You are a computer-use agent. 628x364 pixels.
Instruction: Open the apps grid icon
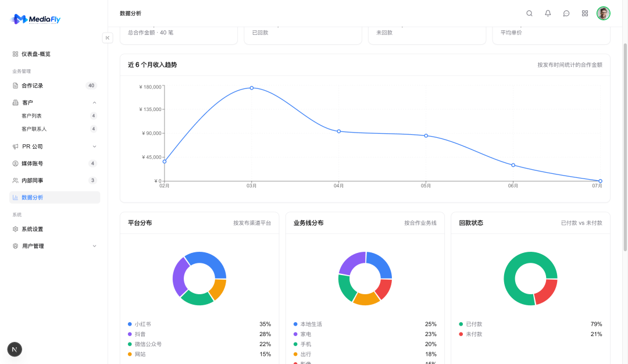pyautogui.click(x=585, y=13)
